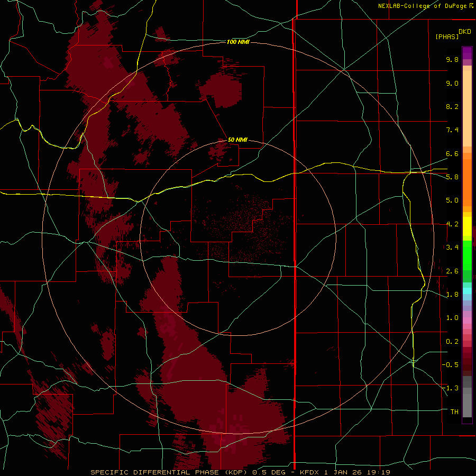
Task: Click the 0.2 scale value
Action: (x=452, y=342)
